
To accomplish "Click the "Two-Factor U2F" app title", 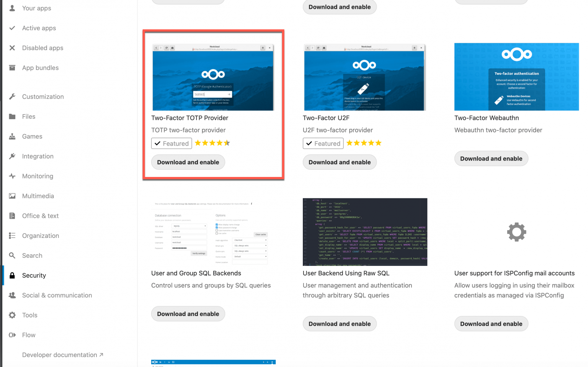I will point(326,118).
